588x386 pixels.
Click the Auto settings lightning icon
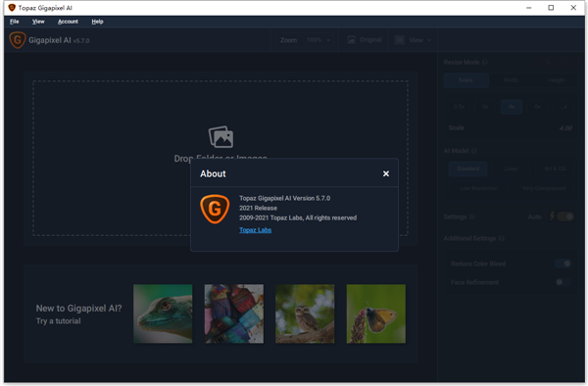click(x=552, y=217)
